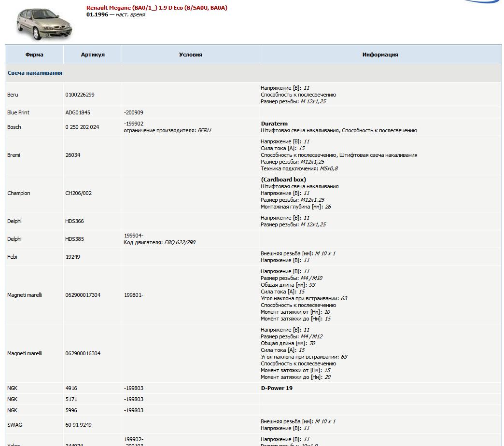Select ограничение производителя: BERU text

click(168, 130)
